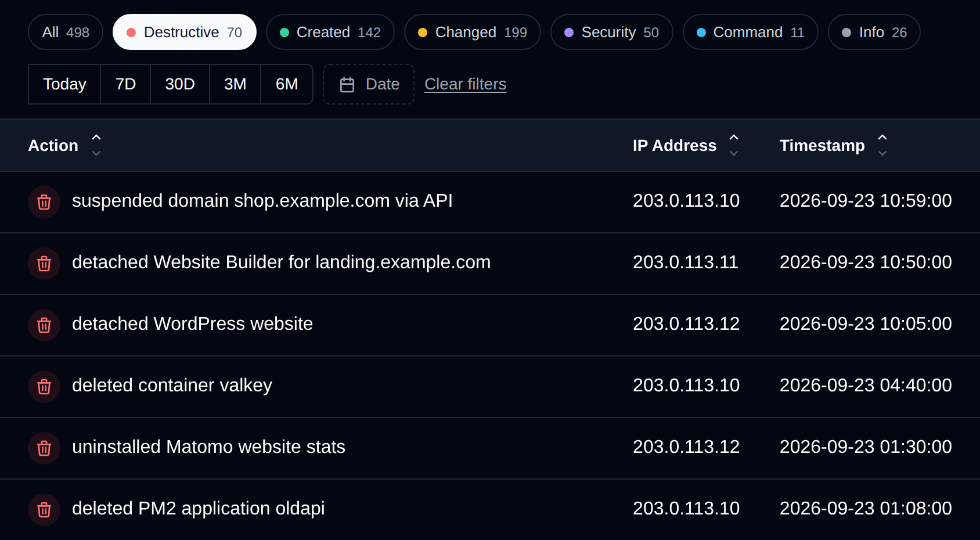Choose the 6M time range
The width and height of the screenshot is (980, 540).
pos(287,84)
